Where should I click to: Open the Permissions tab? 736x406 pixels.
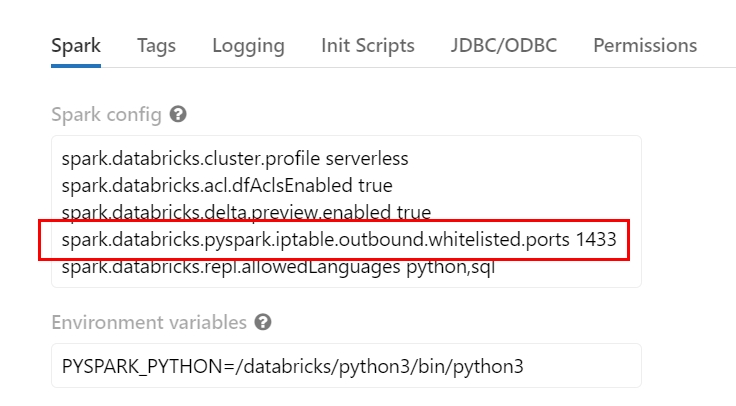[645, 46]
